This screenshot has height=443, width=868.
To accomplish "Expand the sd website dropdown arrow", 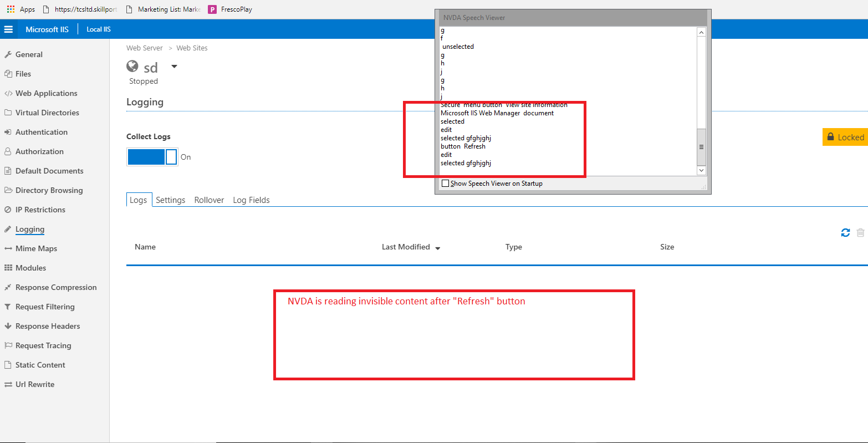I will click(x=173, y=66).
